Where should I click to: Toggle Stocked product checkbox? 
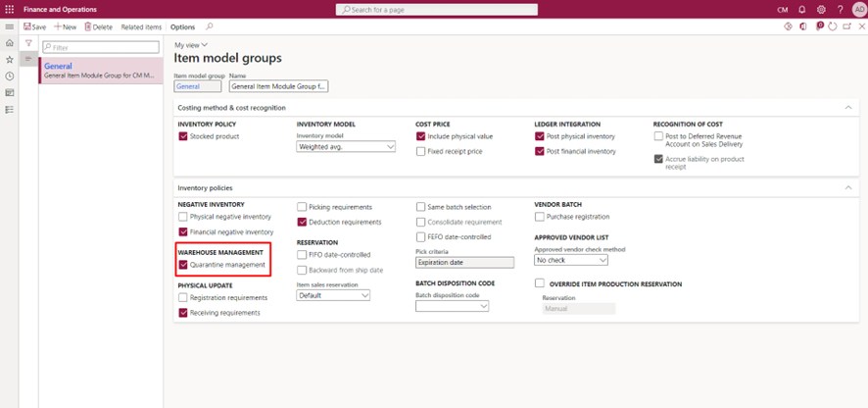[182, 136]
